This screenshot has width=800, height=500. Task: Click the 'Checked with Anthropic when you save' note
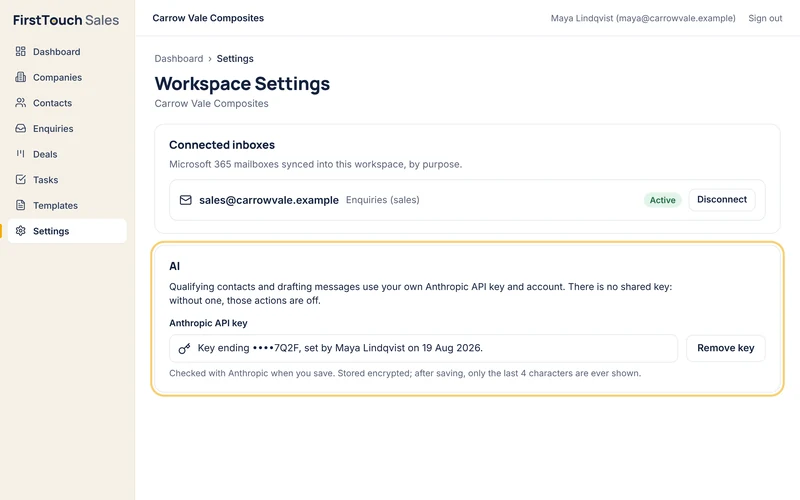point(405,373)
